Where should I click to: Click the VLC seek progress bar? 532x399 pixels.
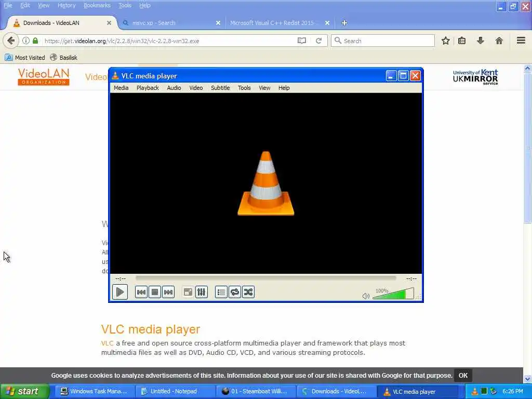[265, 278]
